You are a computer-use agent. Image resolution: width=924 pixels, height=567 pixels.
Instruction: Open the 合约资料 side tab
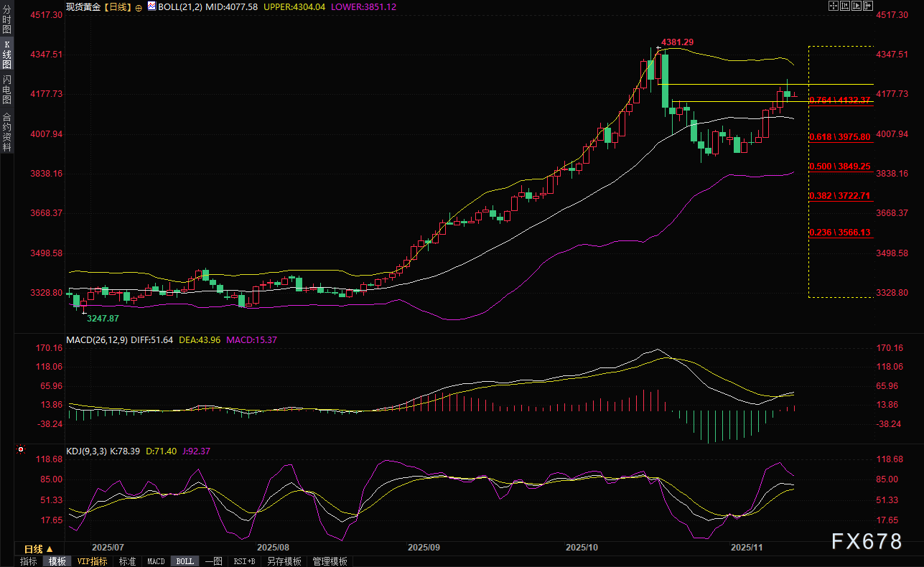pos(6,131)
